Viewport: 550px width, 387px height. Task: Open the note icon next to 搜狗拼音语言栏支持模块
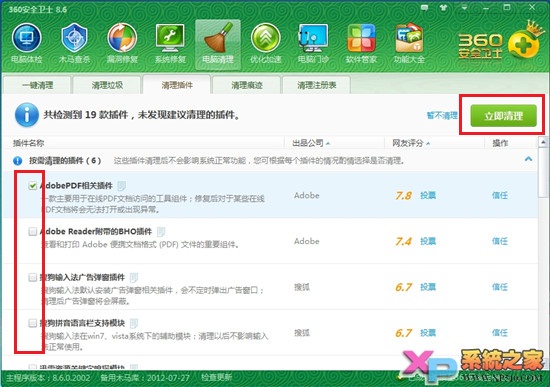[134, 323]
